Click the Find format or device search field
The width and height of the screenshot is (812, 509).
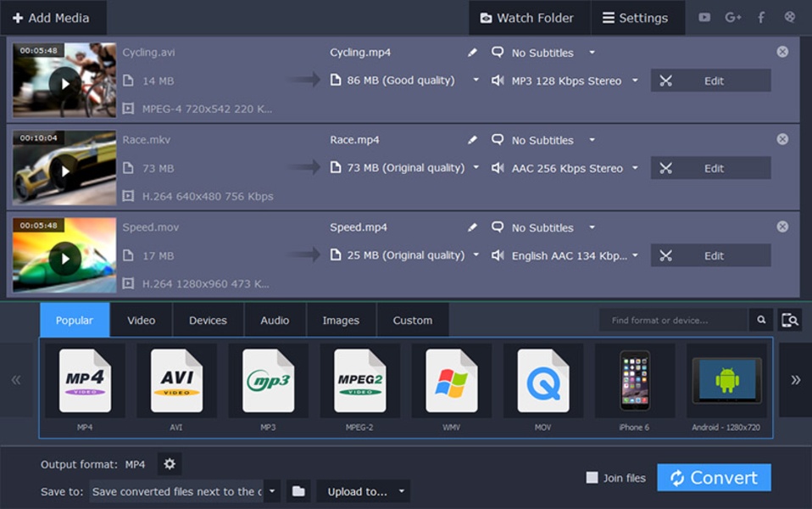click(673, 320)
